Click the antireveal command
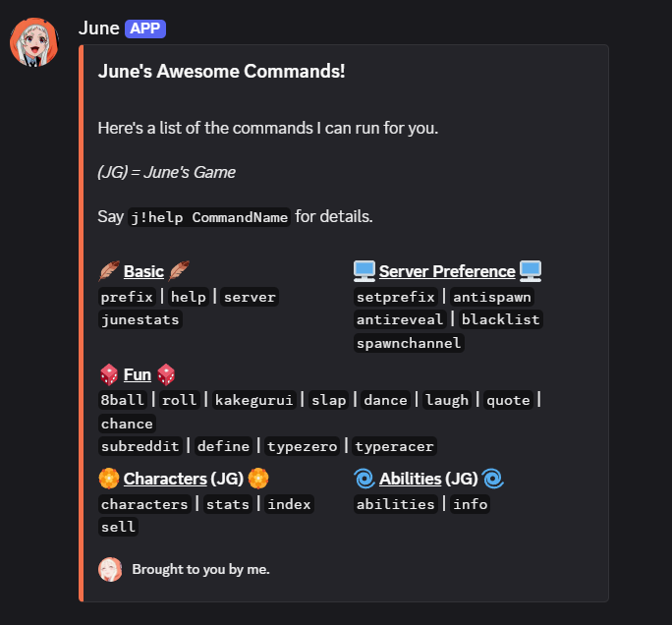672x625 pixels. tap(399, 319)
